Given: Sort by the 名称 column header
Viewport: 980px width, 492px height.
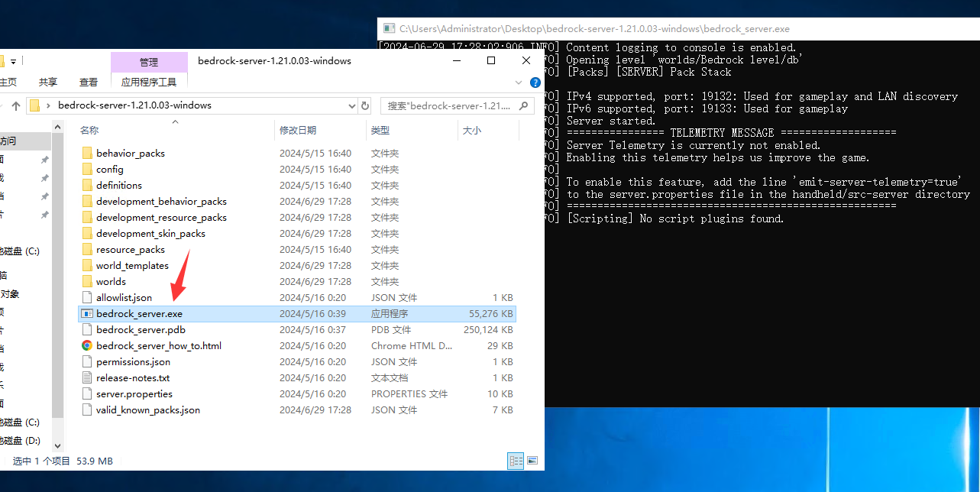Looking at the screenshot, I should 90,131.
